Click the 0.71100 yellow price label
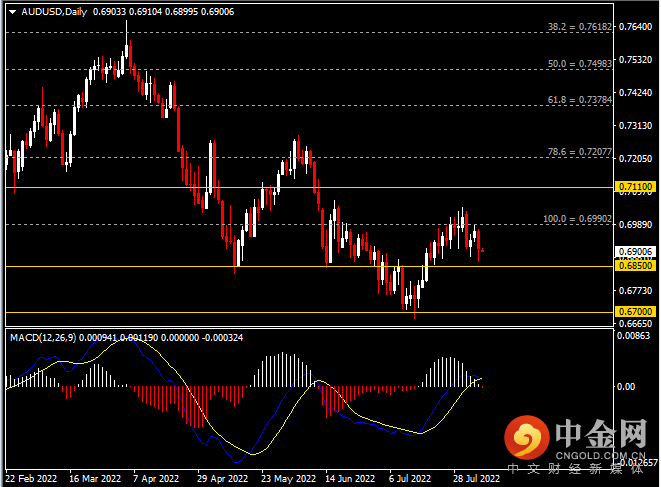The image size is (661, 487). [x=635, y=186]
